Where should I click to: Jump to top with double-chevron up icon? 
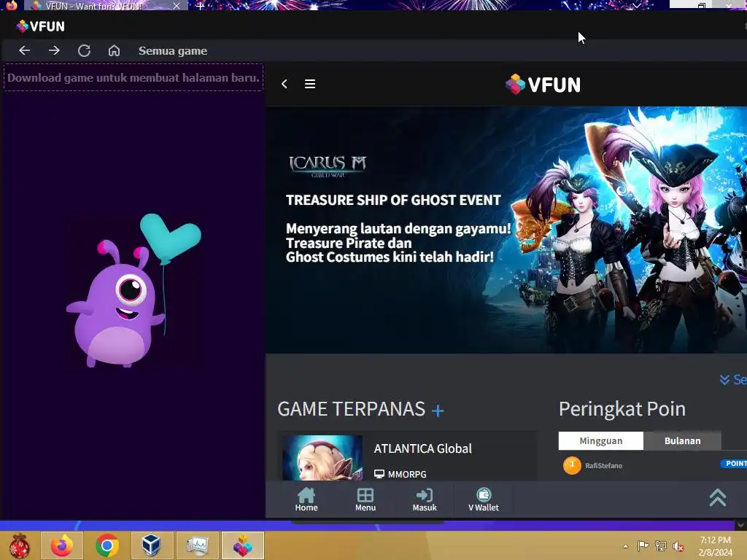click(718, 497)
